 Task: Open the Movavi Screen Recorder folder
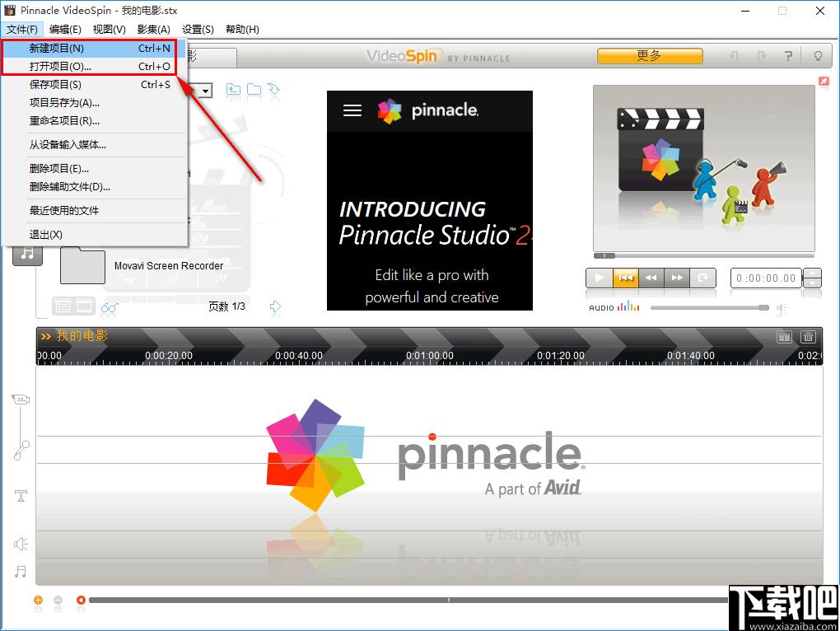(x=83, y=266)
